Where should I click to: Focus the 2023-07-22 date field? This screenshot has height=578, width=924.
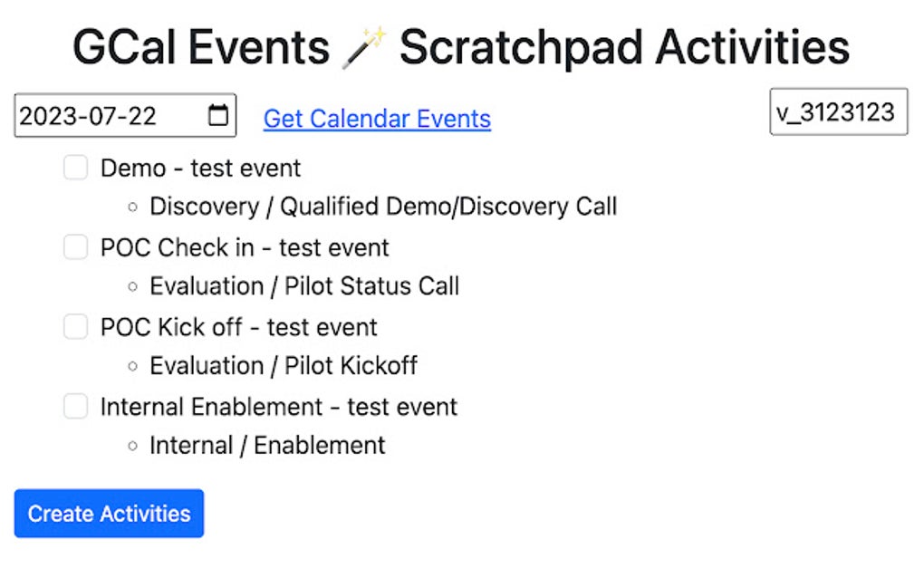coord(126,115)
